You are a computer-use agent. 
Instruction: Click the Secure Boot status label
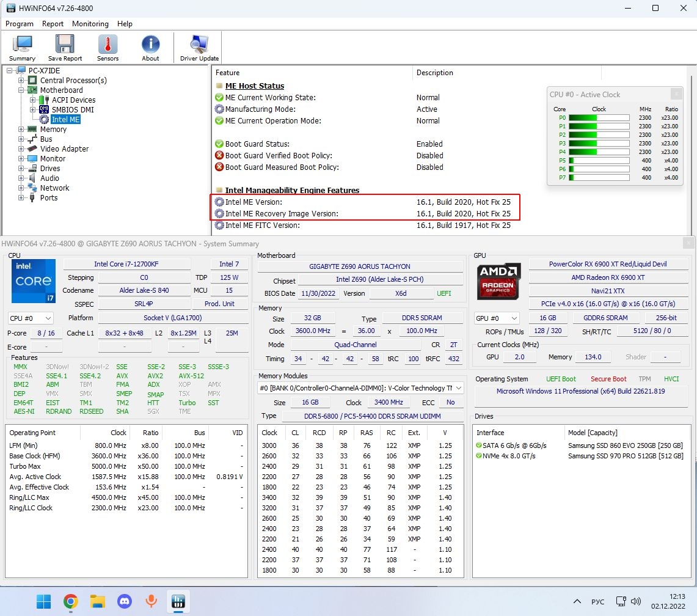(x=608, y=379)
